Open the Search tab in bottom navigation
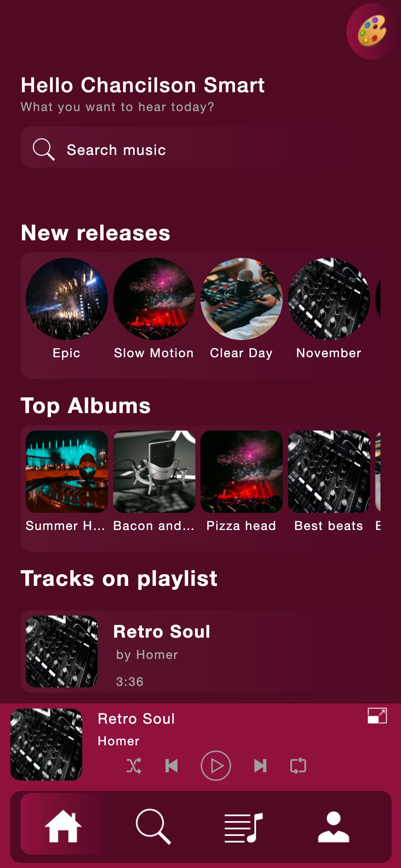 click(x=153, y=827)
